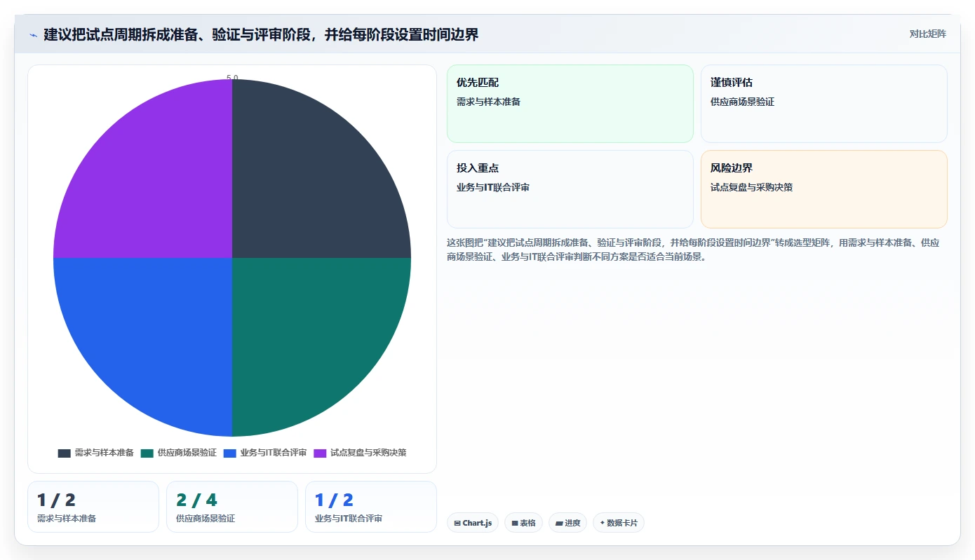Click 试点复盘与采购决策 legend label text
This screenshot has width=975, height=560.
(x=368, y=453)
